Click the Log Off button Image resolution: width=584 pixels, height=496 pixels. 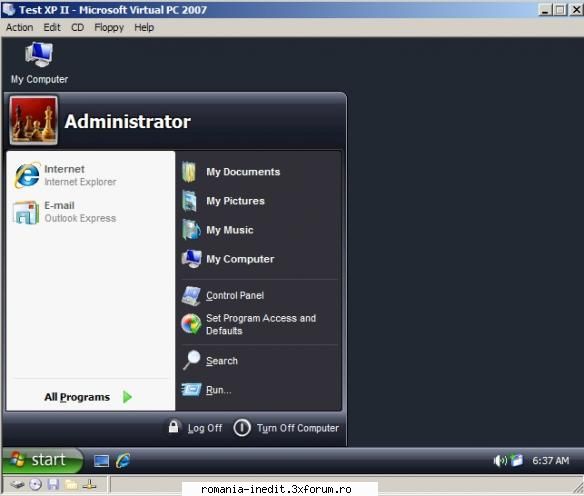pos(195,427)
